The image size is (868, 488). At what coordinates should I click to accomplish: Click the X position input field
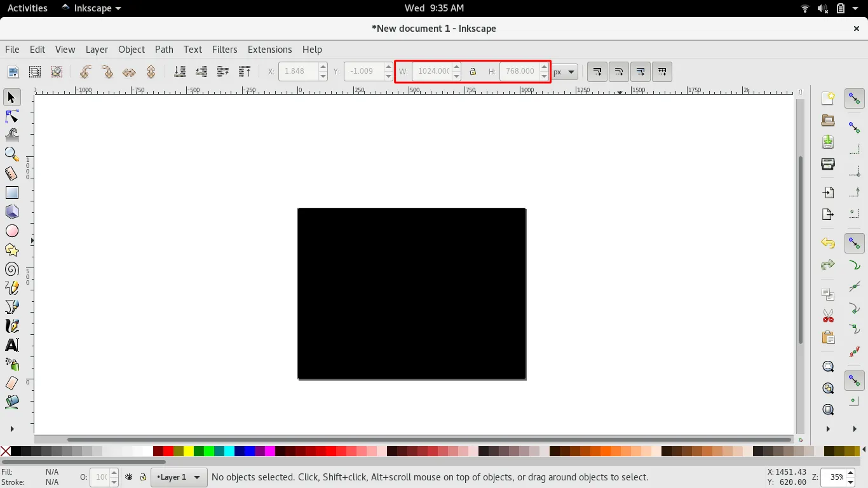tap(298, 71)
